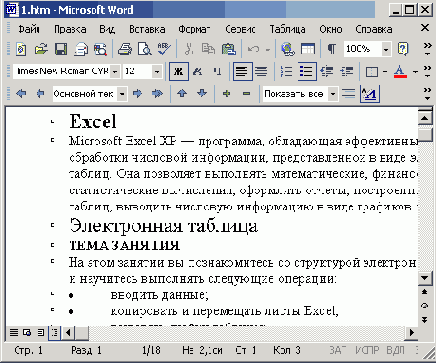Open the zoom 100% dropdown
Screen dimensions: 436x363
(386, 50)
